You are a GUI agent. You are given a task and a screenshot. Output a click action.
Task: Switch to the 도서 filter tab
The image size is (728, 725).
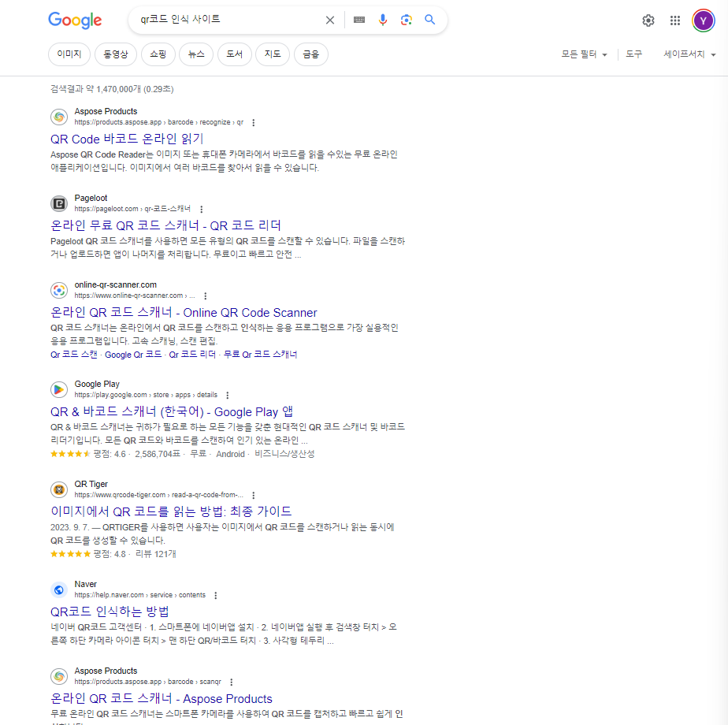click(x=235, y=54)
